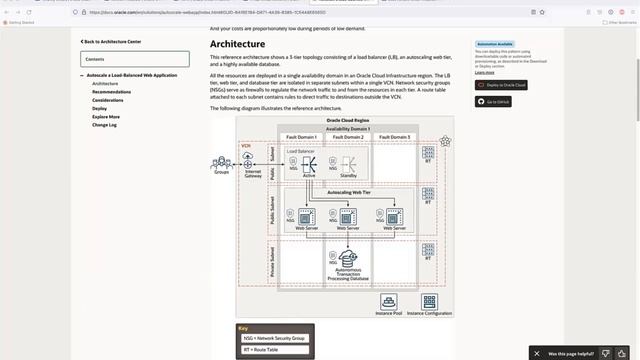
Task: Click the Availability Domain 1 label
Action: (x=348, y=129)
